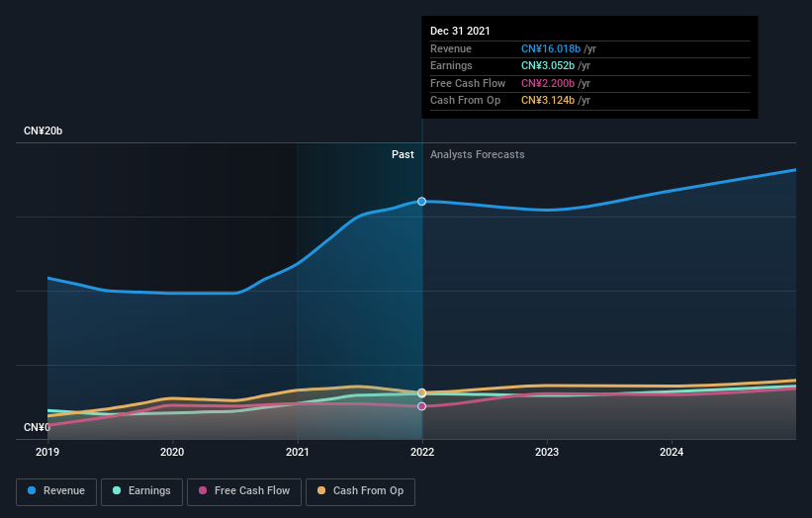Select the 2024 x-axis label
The height and width of the screenshot is (518, 812).
pyautogui.click(x=672, y=453)
